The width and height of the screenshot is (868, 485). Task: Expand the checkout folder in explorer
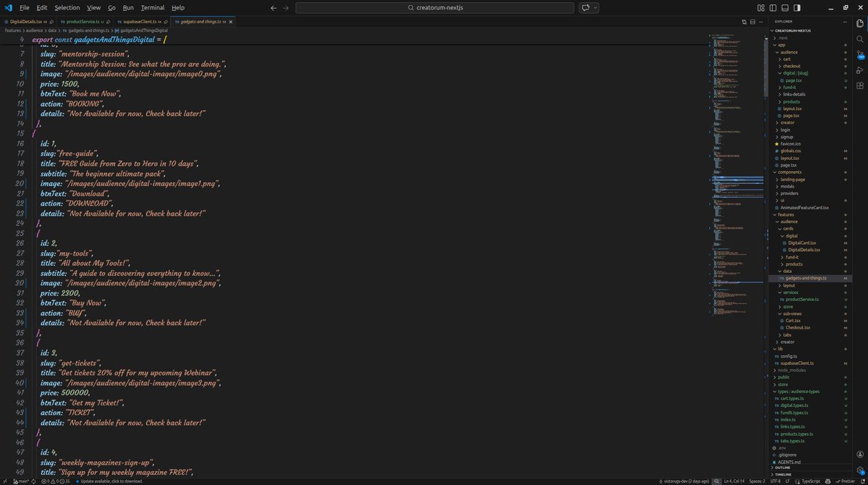click(x=791, y=66)
